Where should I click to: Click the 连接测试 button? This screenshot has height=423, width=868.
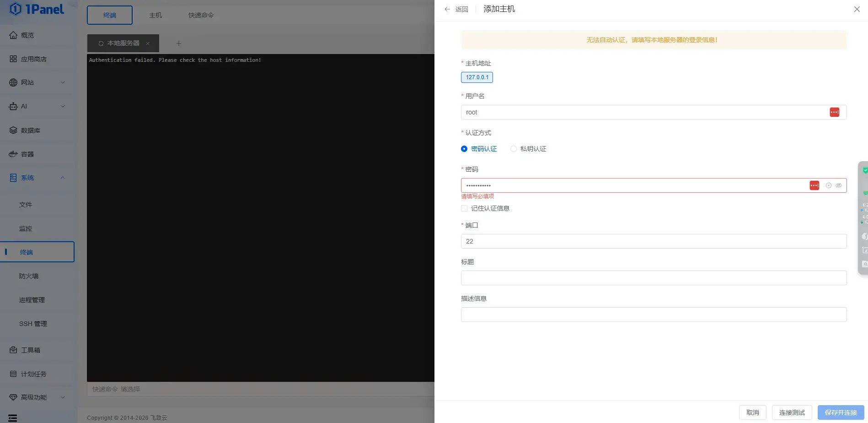[x=792, y=412]
